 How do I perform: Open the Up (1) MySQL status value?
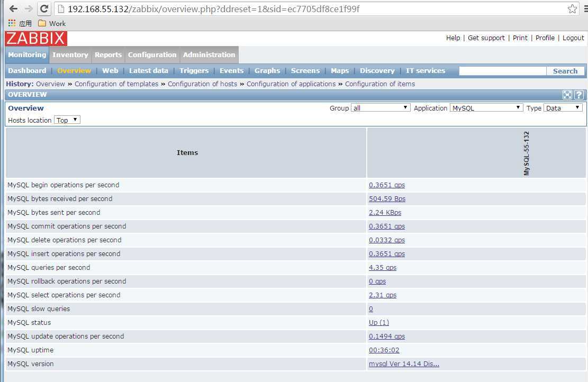click(x=379, y=323)
